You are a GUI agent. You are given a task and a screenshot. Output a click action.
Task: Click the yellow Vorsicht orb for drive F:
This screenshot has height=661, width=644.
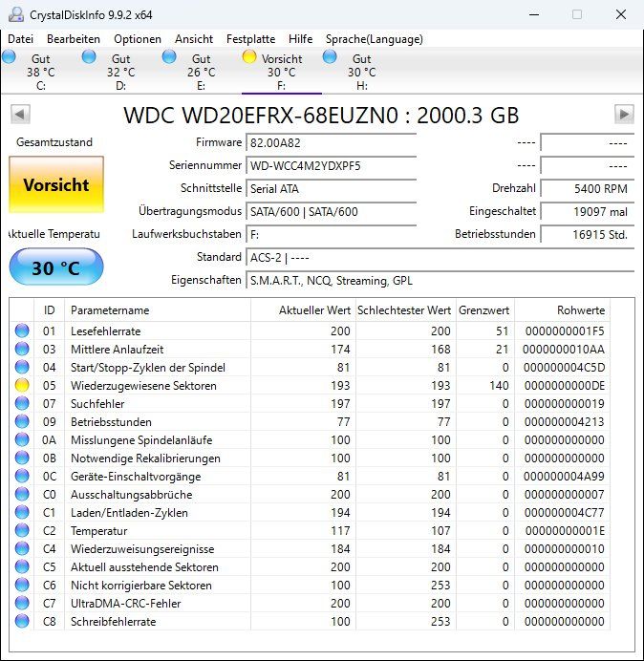[249, 56]
